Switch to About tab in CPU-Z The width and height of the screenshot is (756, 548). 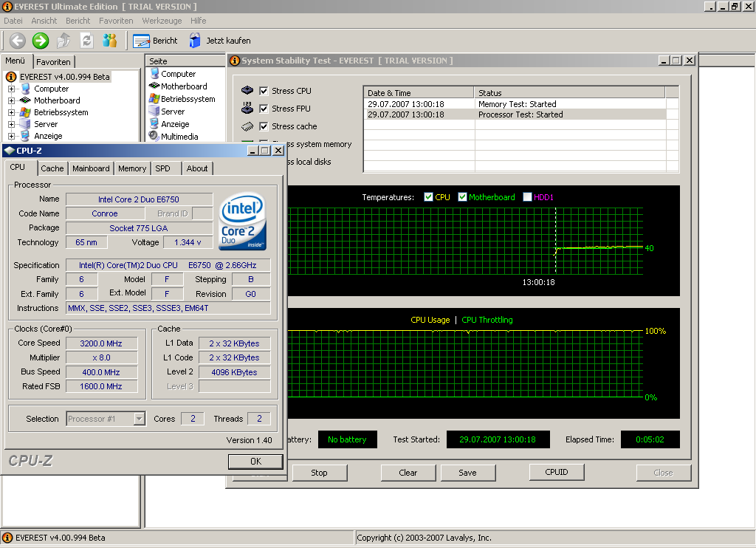197,168
